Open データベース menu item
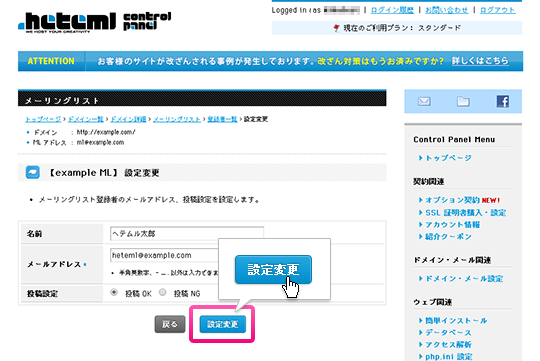Viewport: 540px width, 361px height. tap(448, 332)
